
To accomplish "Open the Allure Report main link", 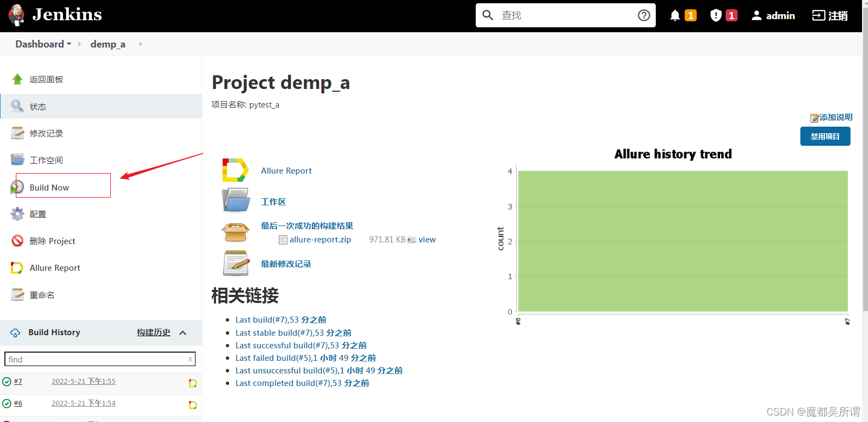I will tap(286, 170).
